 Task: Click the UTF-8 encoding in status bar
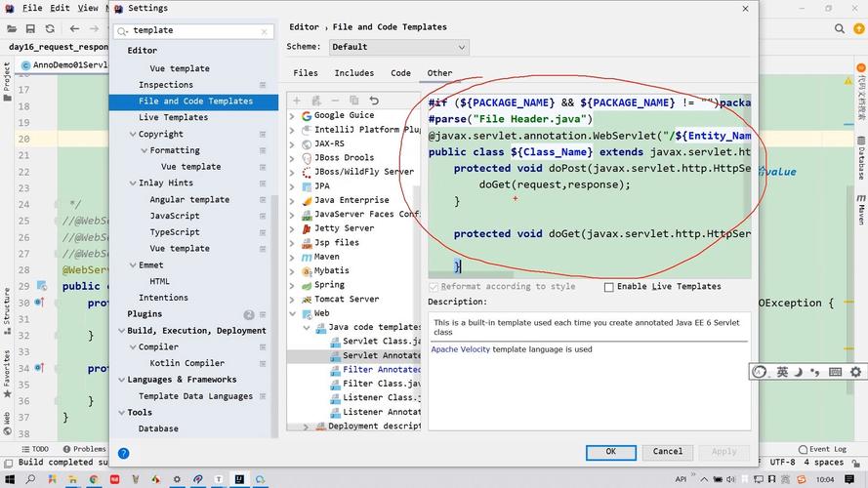782,462
